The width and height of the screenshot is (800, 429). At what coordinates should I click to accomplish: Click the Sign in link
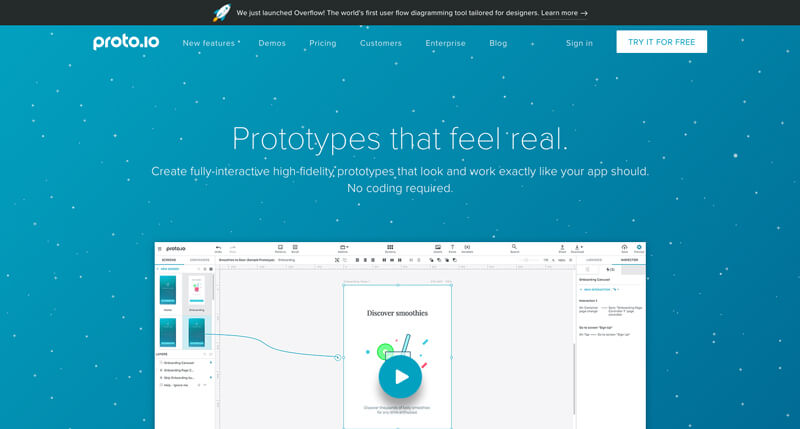pyautogui.click(x=579, y=43)
